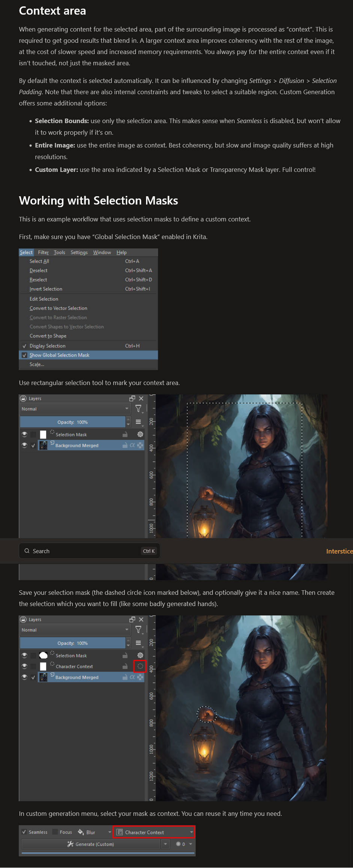Viewport: 353px width, 868px height.
Task: Click the Background Merged checkerboard icon in the upper panel
Action: 140,445
